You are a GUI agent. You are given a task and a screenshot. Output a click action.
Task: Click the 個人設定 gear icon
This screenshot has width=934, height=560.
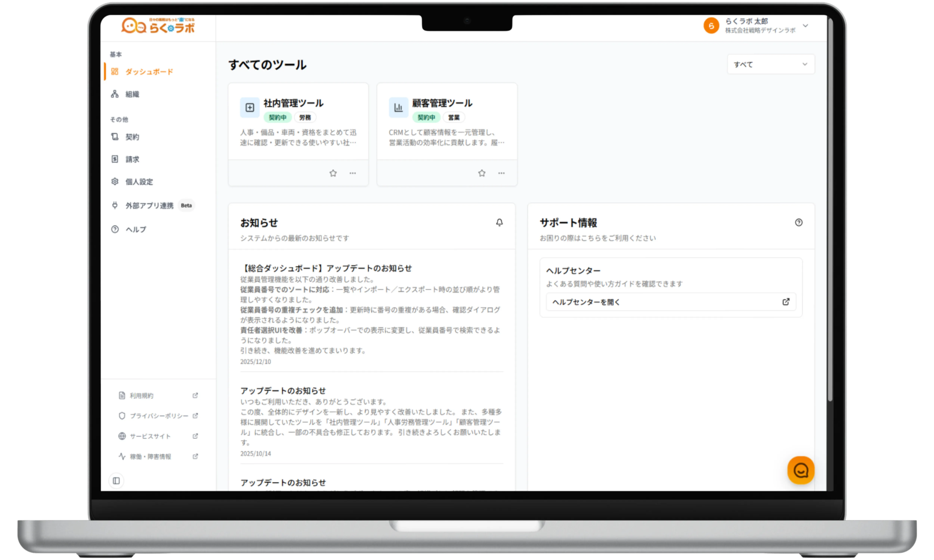[x=115, y=181]
